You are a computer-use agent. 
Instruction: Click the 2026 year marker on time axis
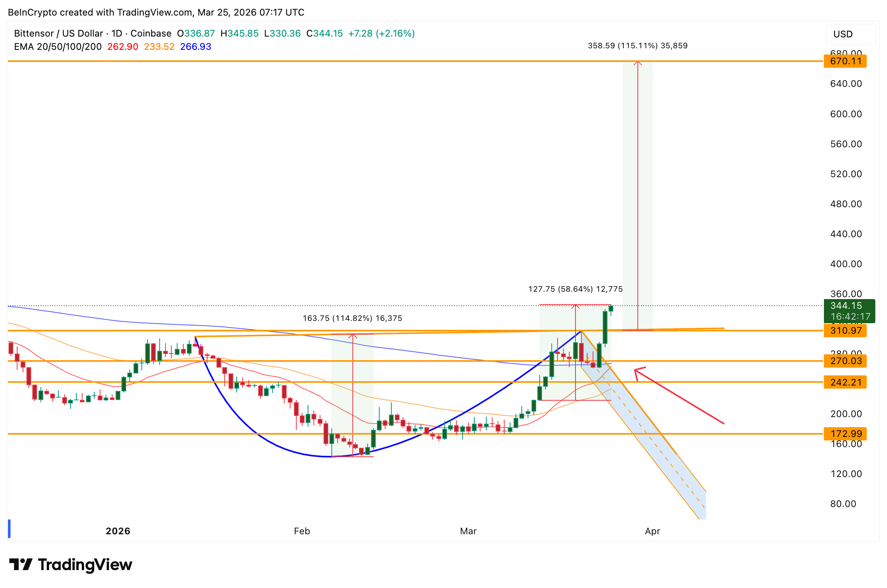(x=118, y=531)
